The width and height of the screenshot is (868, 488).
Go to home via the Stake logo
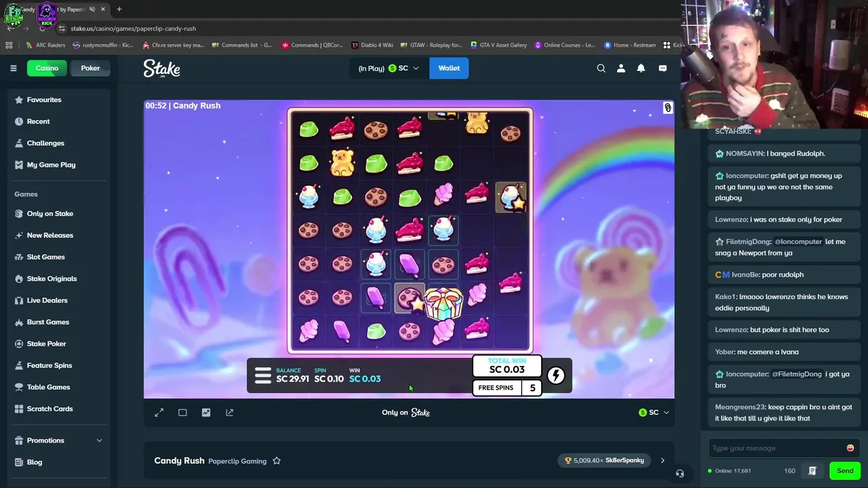161,68
